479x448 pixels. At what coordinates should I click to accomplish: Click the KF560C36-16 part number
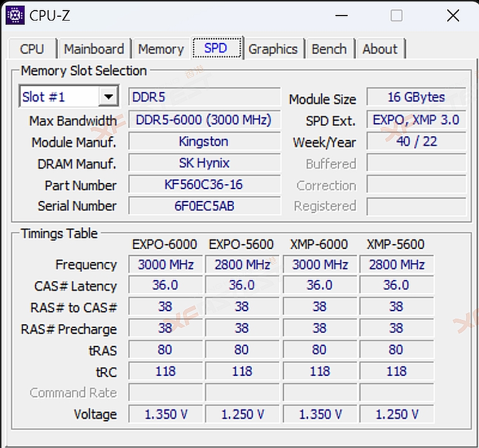204,184
